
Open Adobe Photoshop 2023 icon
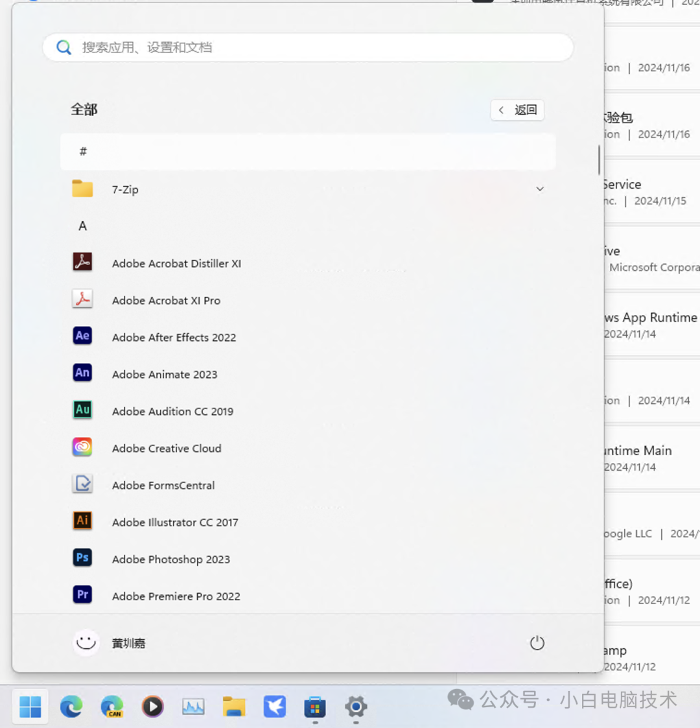(82, 558)
